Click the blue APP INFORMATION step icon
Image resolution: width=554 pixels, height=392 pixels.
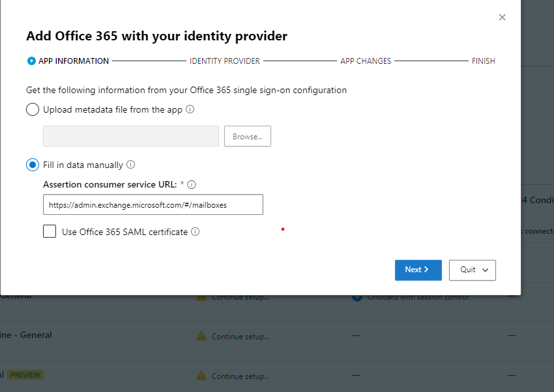coord(31,61)
